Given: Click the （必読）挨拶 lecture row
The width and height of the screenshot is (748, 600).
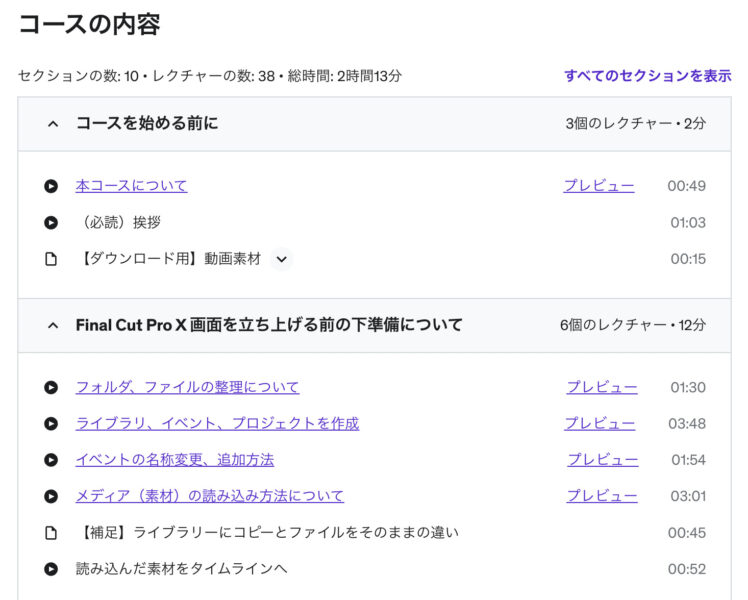Looking at the screenshot, I should 118,222.
